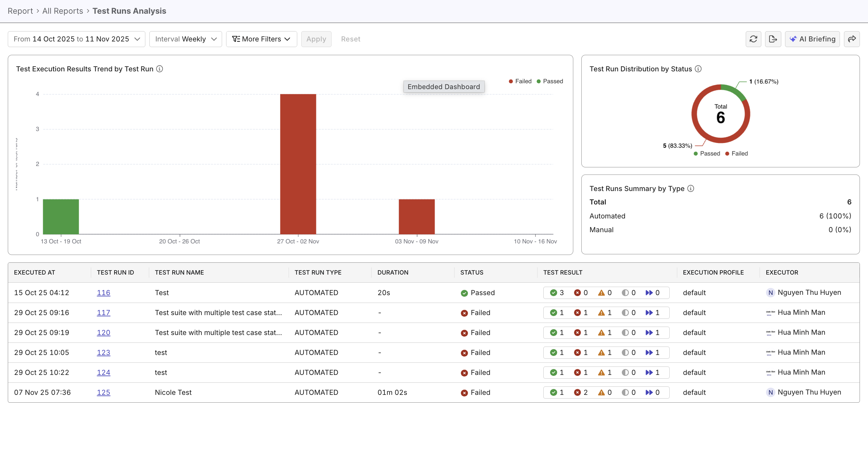The image size is (868, 460).
Task: Open the Interval Weekly dropdown
Action: 185,39
